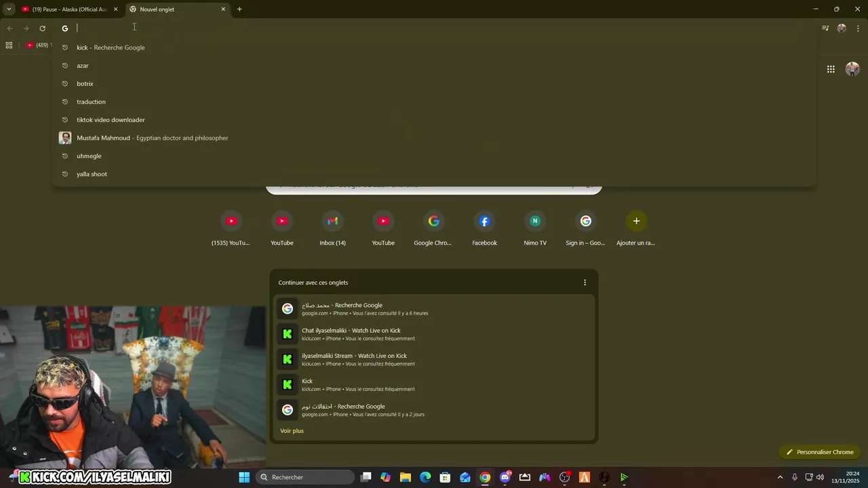Close the Pause - Alaska tab
The width and height of the screenshot is (868, 488).
(x=115, y=9)
